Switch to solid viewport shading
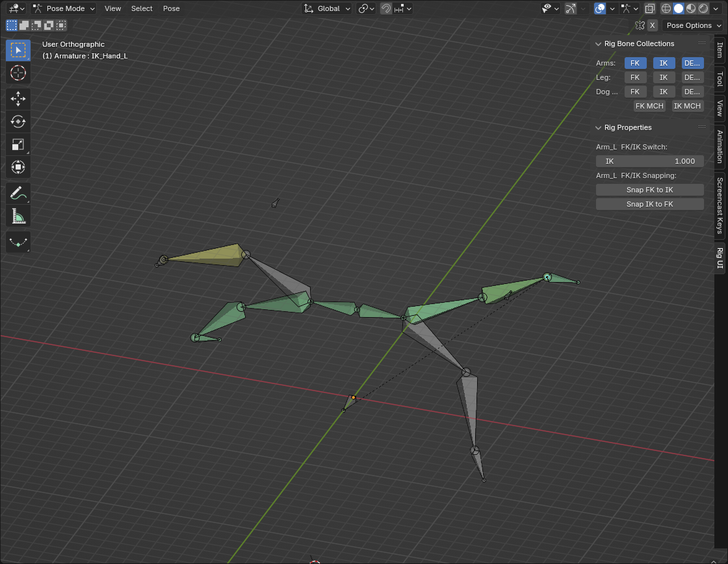The width and height of the screenshot is (728, 564). [x=679, y=8]
